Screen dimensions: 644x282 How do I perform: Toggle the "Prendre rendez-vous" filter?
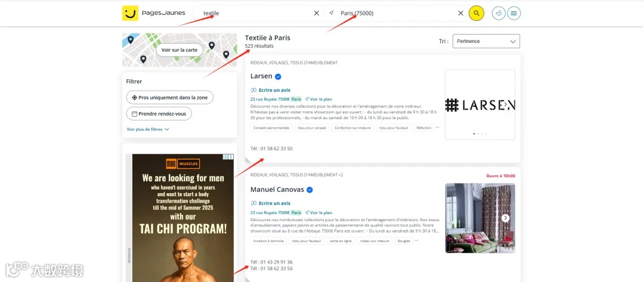(159, 114)
